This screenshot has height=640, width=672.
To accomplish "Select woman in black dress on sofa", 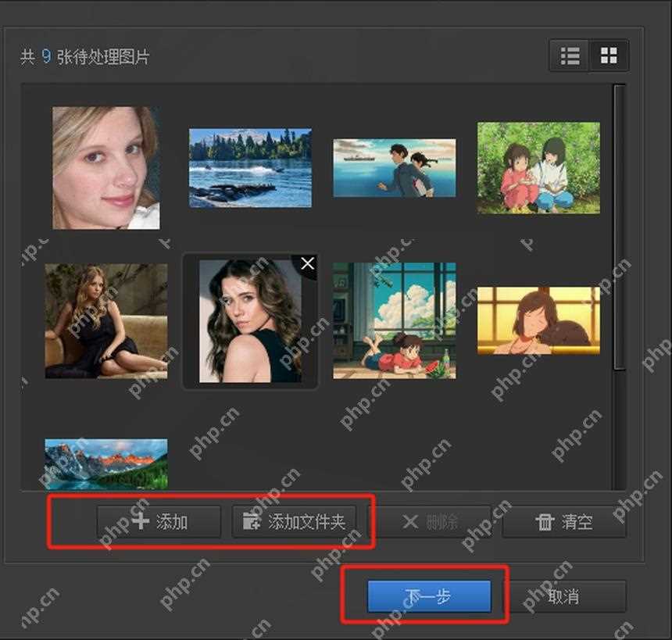I will (x=105, y=321).
